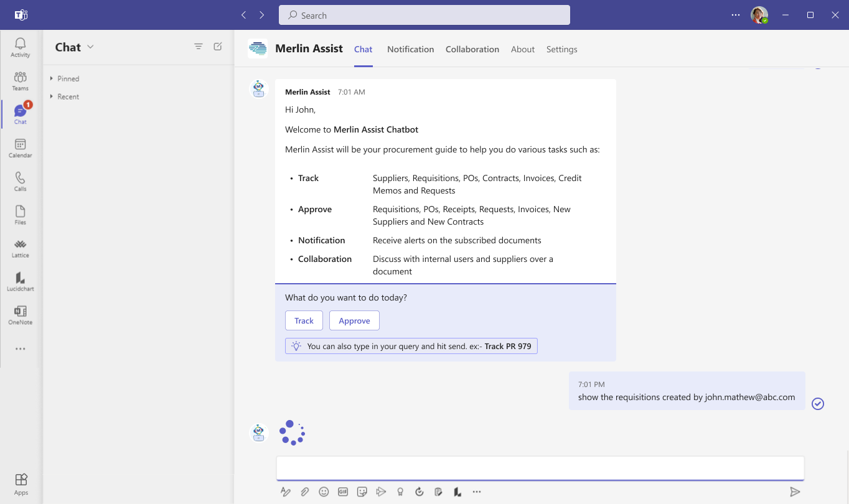The image size is (849, 504).
Task: Open Chat section with notification badge
Action: (21, 114)
